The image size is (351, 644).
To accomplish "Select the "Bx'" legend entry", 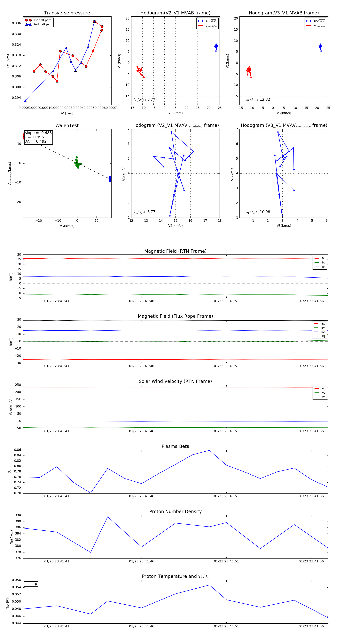I will click(x=320, y=324).
